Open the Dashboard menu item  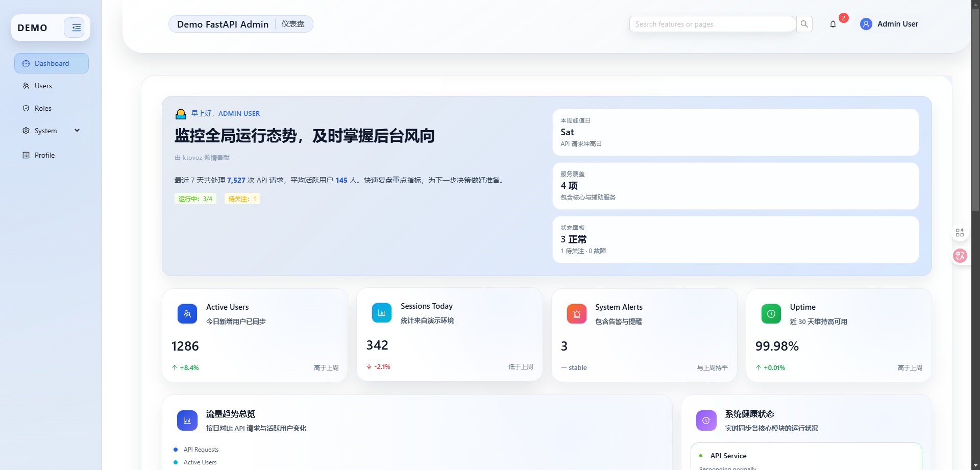(51, 63)
